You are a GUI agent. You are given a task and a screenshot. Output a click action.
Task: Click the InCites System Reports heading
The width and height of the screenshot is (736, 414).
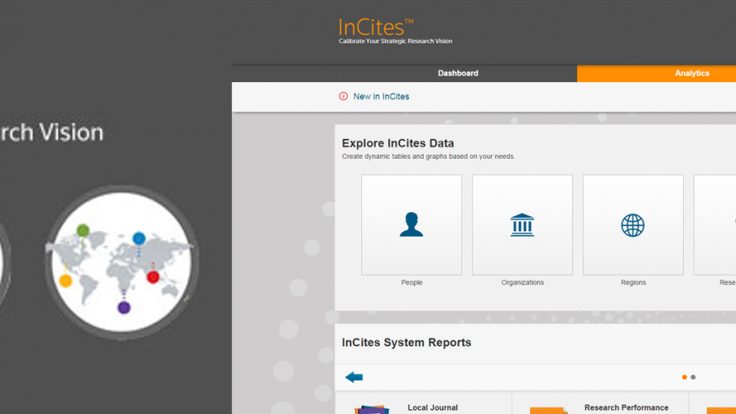coord(406,343)
